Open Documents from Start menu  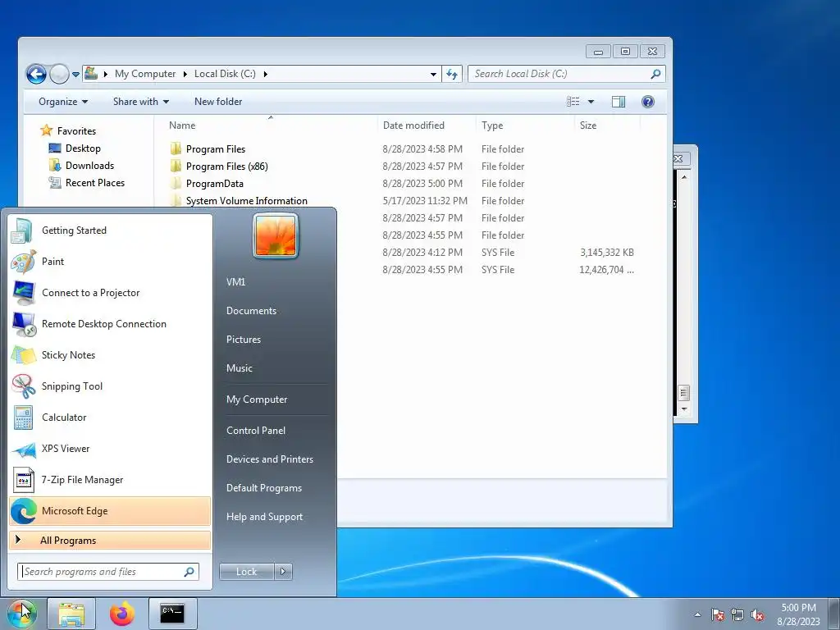[251, 311]
